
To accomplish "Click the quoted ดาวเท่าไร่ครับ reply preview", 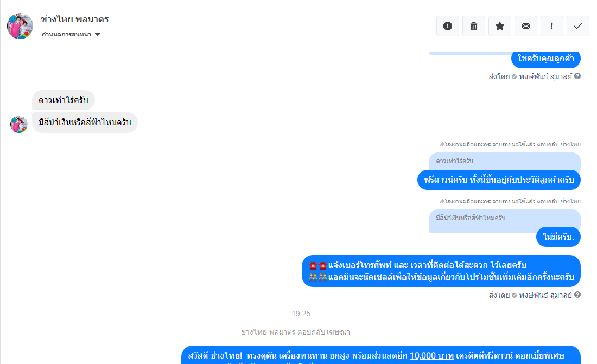I will [x=505, y=161].
